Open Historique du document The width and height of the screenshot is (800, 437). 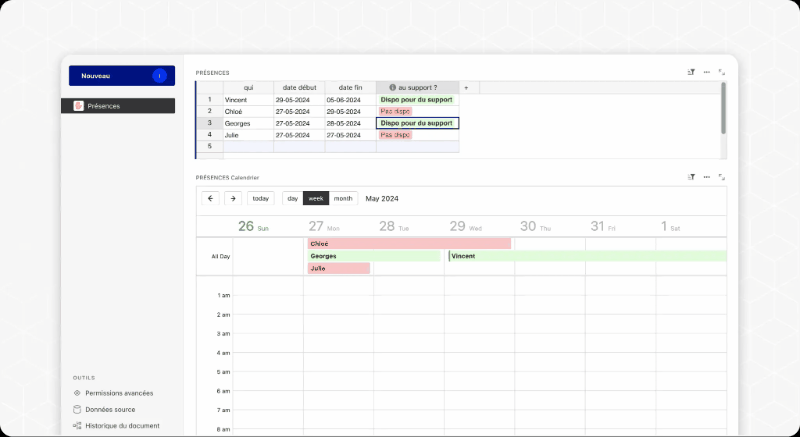click(122, 426)
